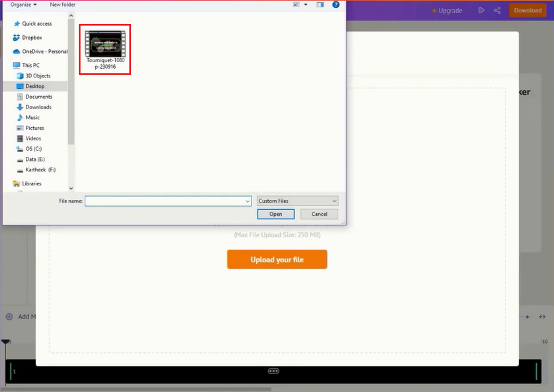Image resolution: width=554 pixels, height=392 pixels.
Task: Click New folder in file dialog
Action: (62, 5)
